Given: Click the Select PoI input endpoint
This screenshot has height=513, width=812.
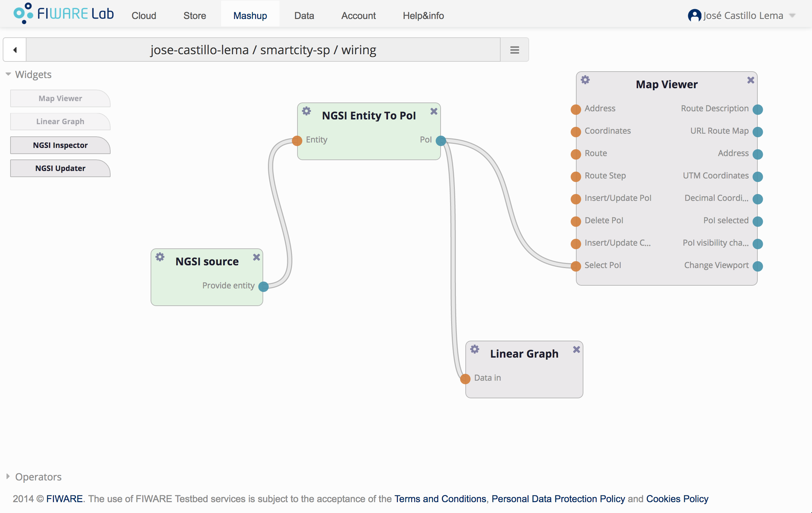Looking at the screenshot, I should point(576,266).
